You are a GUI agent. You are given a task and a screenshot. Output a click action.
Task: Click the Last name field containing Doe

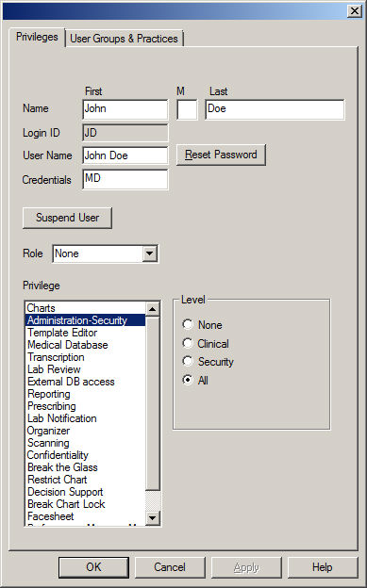click(x=275, y=109)
